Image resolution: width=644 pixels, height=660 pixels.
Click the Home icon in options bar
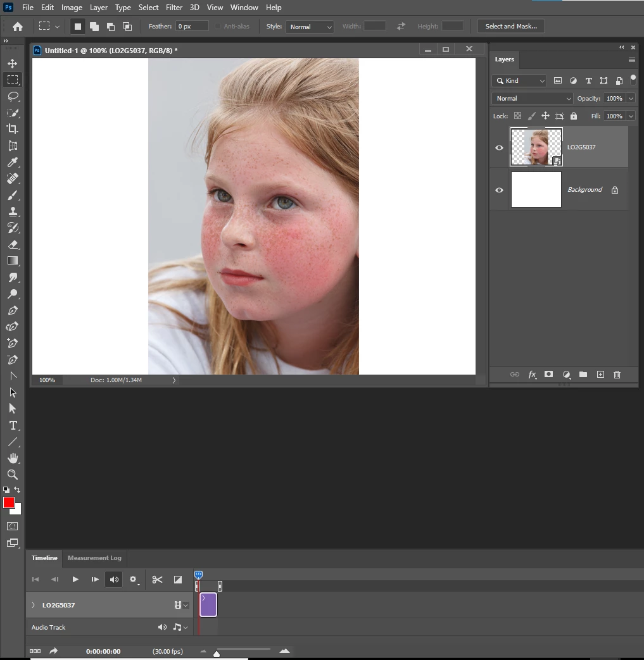(18, 27)
